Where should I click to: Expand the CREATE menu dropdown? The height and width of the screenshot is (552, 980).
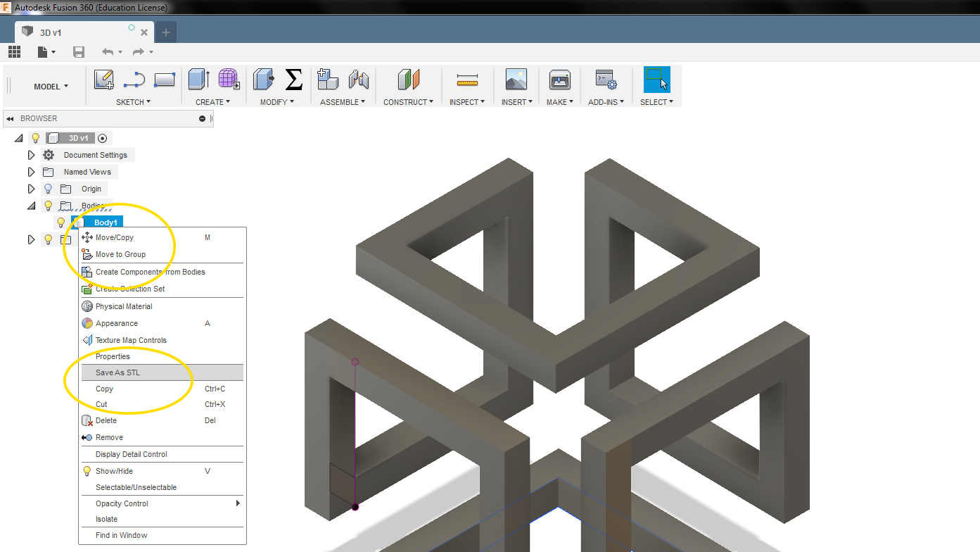point(213,102)
